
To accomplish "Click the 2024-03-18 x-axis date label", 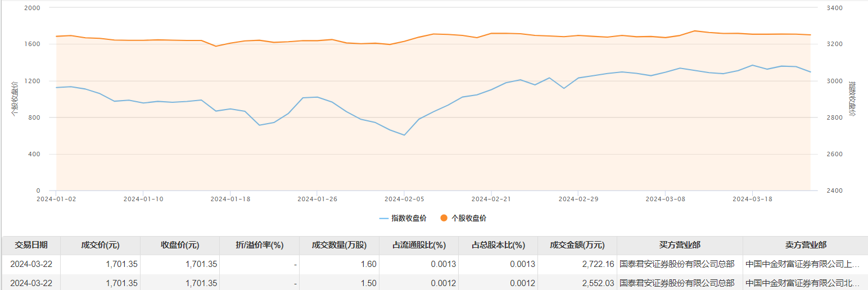I will point(752,198).
